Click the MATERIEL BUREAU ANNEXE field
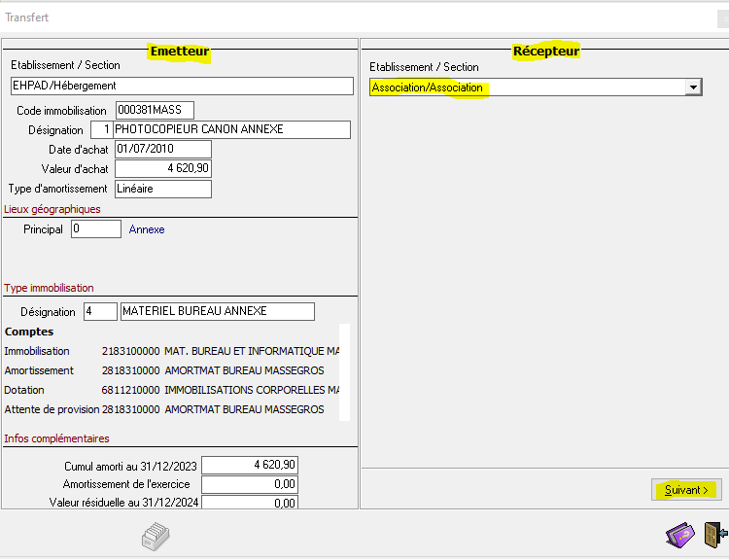The height and width of the screenshot is (560, 729). click(x=217, y=311)
